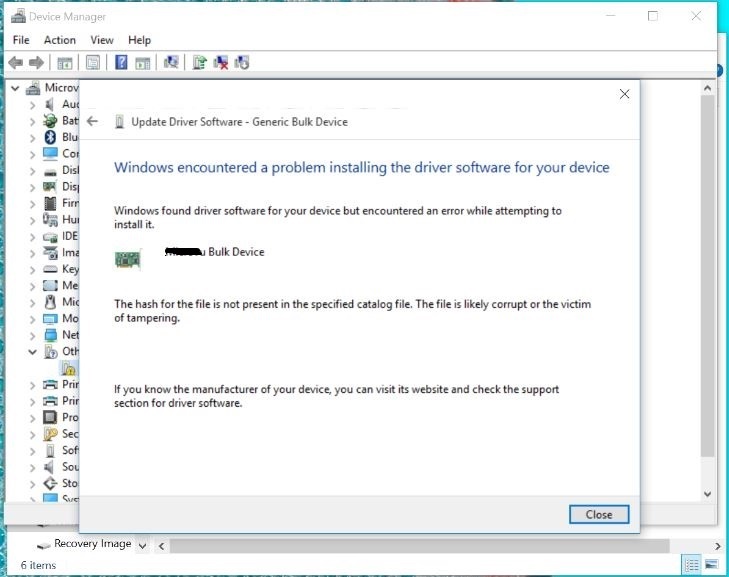Select the Display adapters tree row
Image resolution: width=729 pixels, height=577 pixels.
[x=61, y=186]
